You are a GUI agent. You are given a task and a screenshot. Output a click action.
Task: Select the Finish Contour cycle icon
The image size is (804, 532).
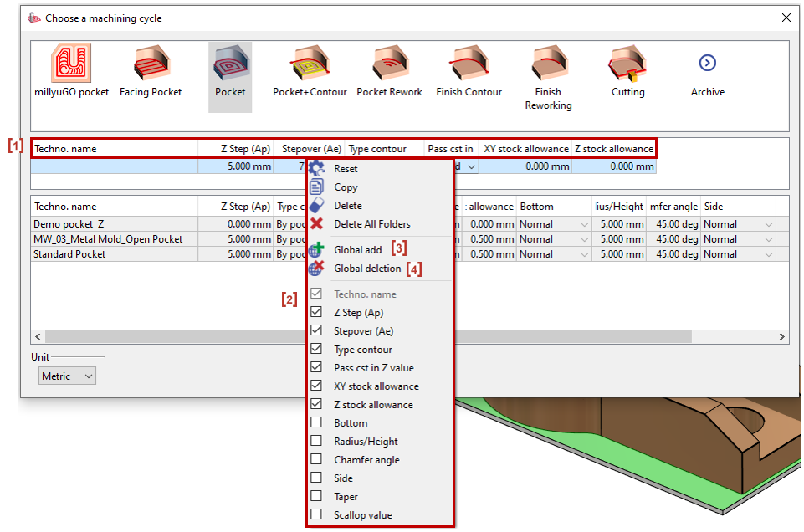tap(469, 64)
